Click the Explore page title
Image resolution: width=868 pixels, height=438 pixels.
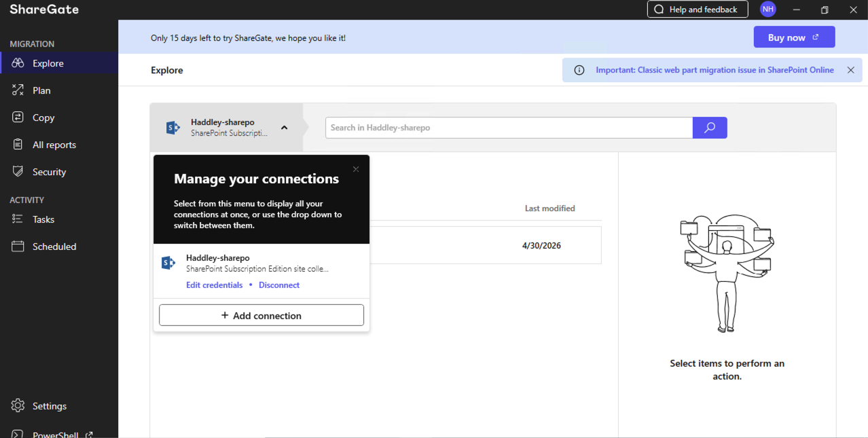[167, 70]
